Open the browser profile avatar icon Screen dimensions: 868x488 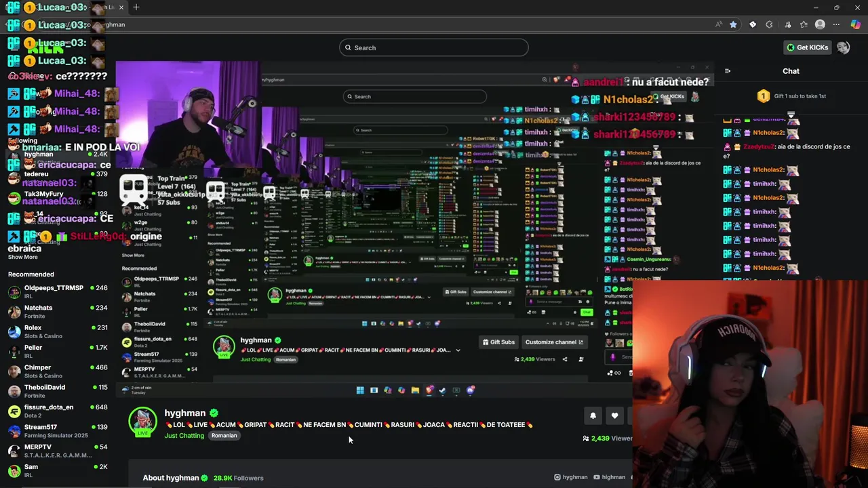(820, 24)
